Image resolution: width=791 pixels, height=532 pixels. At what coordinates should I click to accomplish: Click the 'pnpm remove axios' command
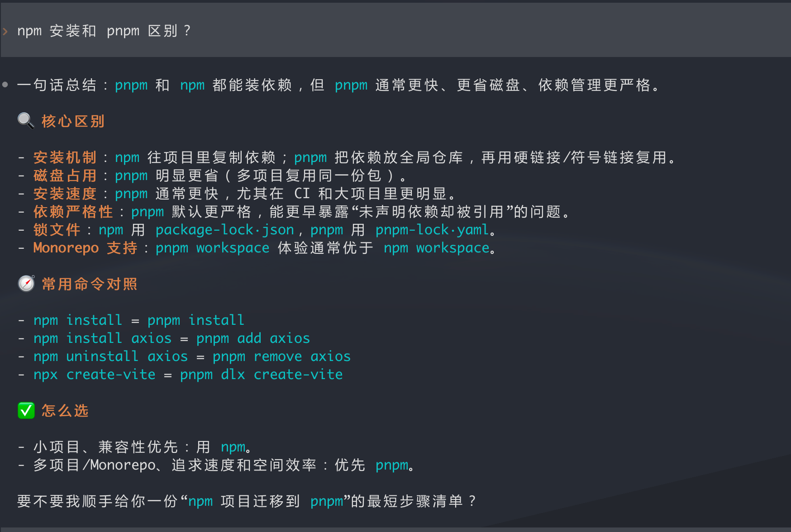[x=281, y=356]
